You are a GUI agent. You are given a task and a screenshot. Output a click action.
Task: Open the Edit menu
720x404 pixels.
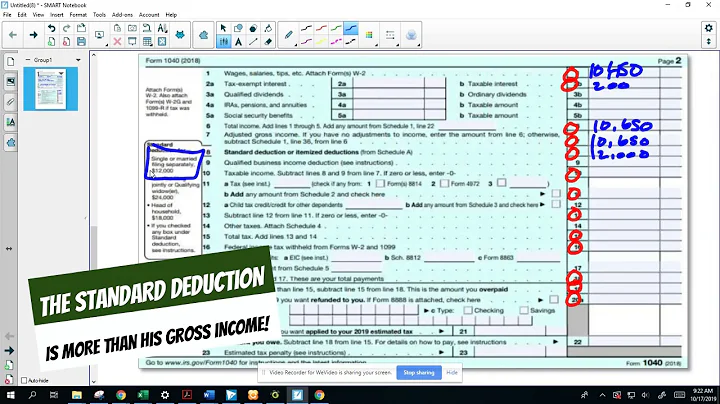point(22,15)
